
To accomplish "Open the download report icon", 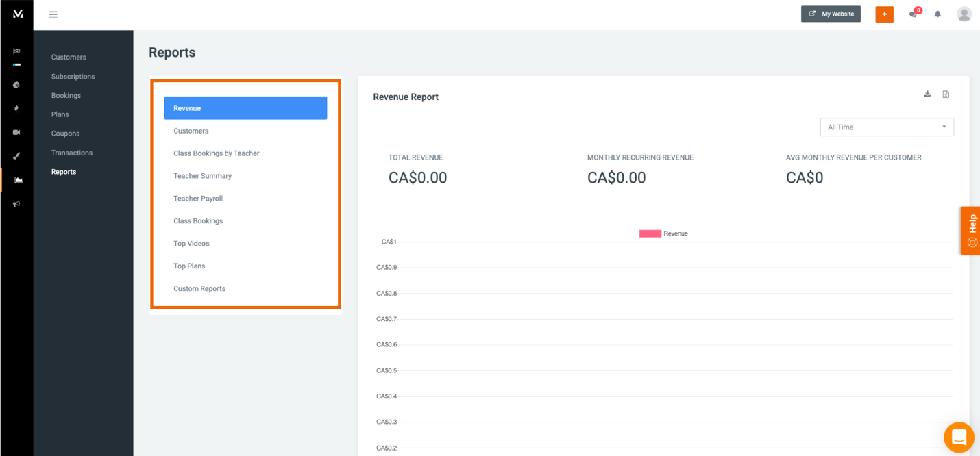I will pyautogui.click(x=927, y=94).
